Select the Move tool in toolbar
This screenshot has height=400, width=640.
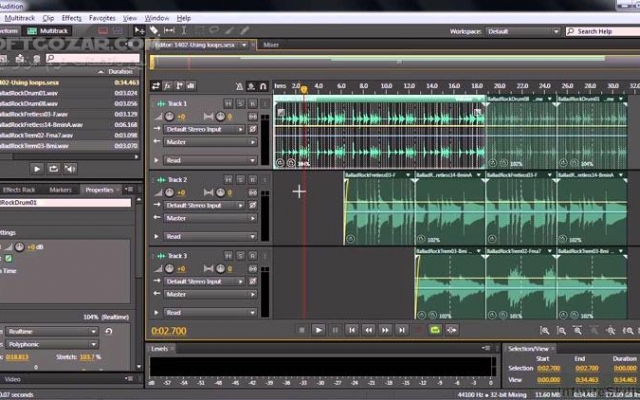tap(139, 31)
